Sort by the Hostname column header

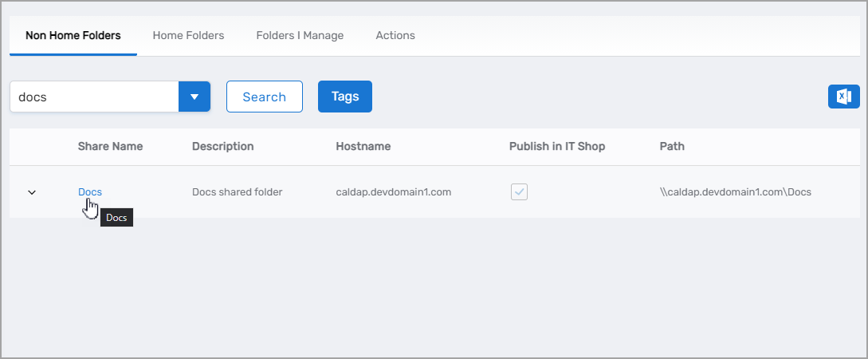click(363, 147)
